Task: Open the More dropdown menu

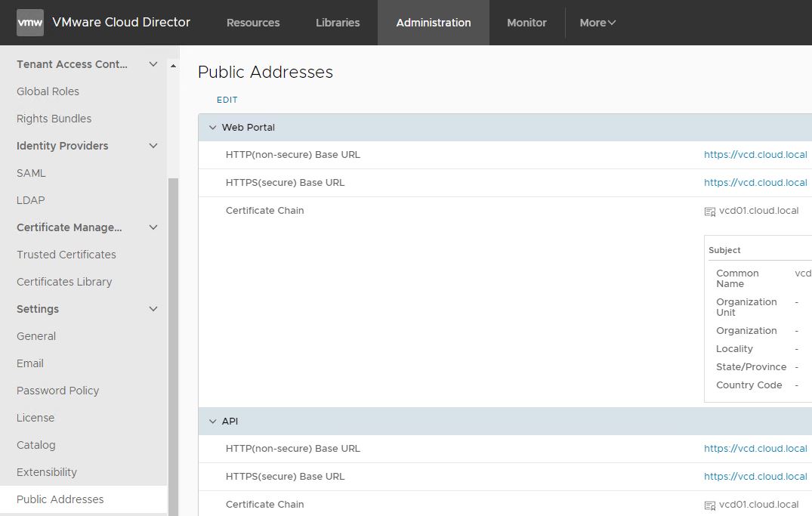Action: pos(597,23)
